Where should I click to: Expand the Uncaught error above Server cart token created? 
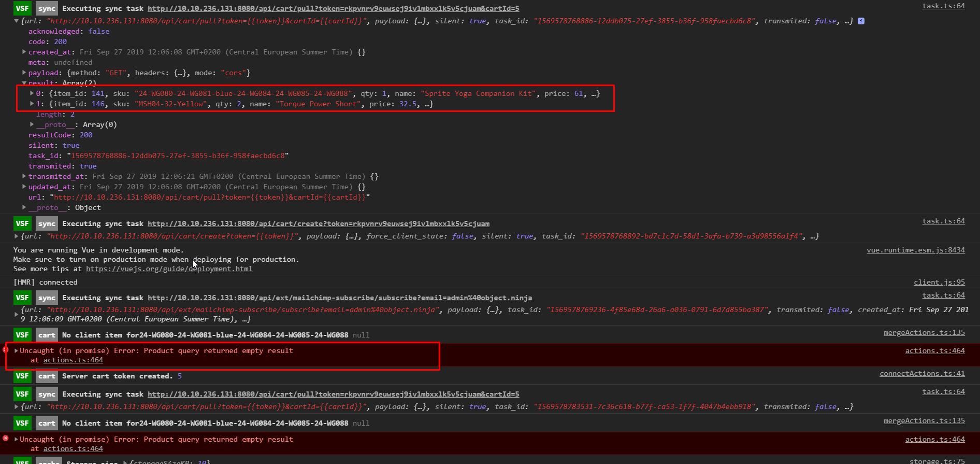16,350
